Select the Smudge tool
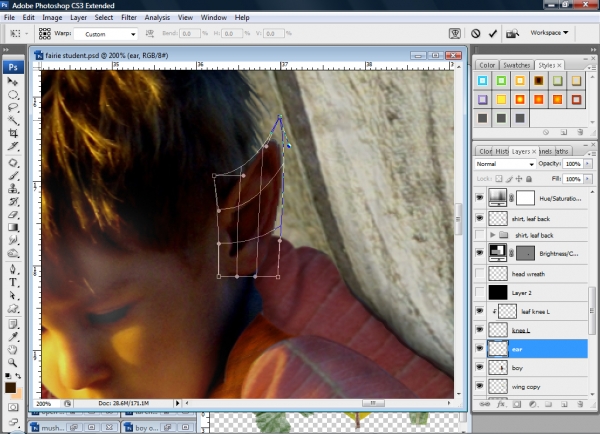Viewport: 600px width, 434px height. click(x=13, y=240)
